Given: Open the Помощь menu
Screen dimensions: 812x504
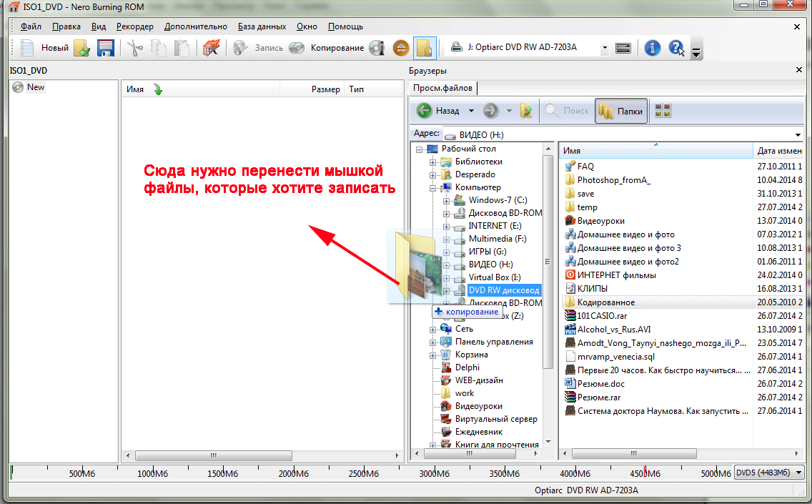Looking at the screenshot, I should (345, 26).
